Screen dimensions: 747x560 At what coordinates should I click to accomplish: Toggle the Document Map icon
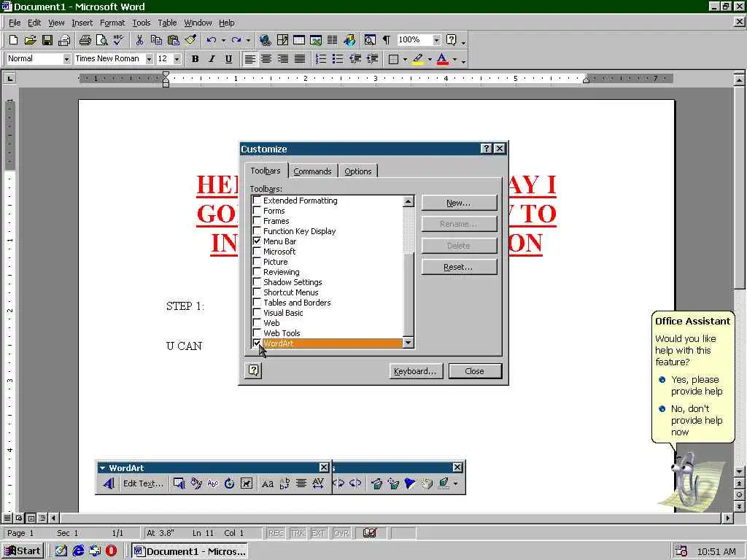pyautogui.click(x=370, y=40)
